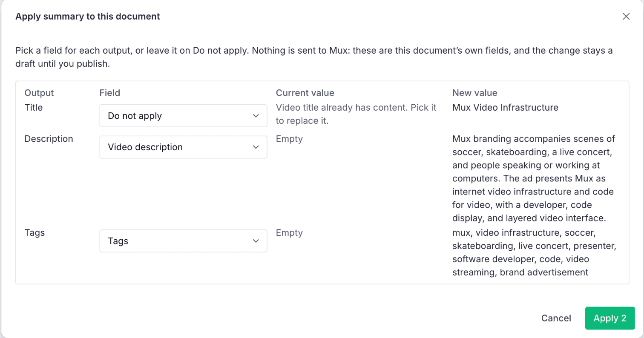
Task: Click the Cancel button
Action: point(556,318)
